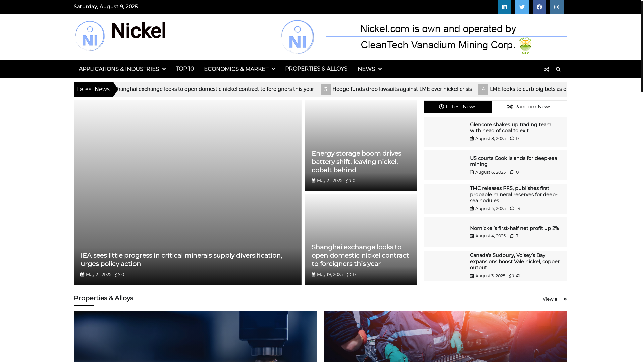Open US courts Cook Islands article
This screenshot has height=362, width=644.
513,161
